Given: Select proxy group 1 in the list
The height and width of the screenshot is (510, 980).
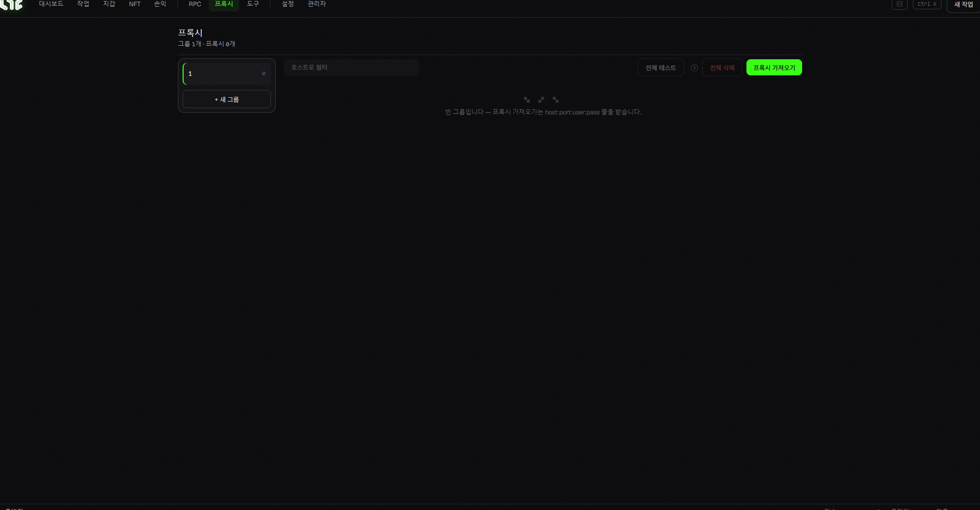Looking at the screenshot, I should point(227,74).
